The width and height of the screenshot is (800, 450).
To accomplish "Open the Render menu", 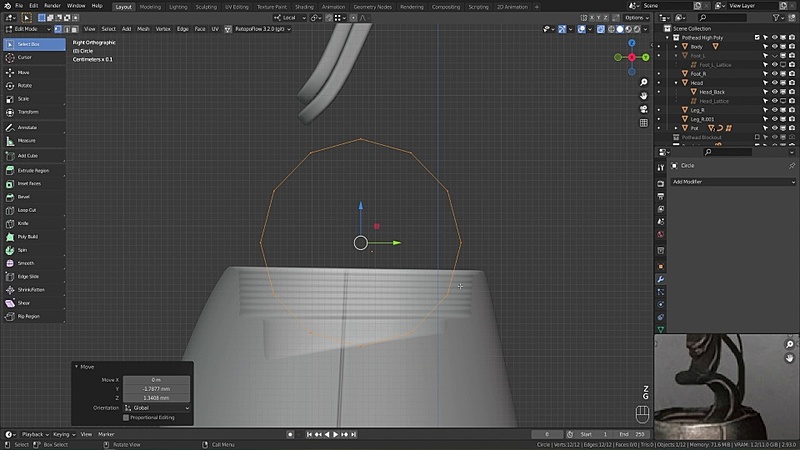I will pos(52,6).
